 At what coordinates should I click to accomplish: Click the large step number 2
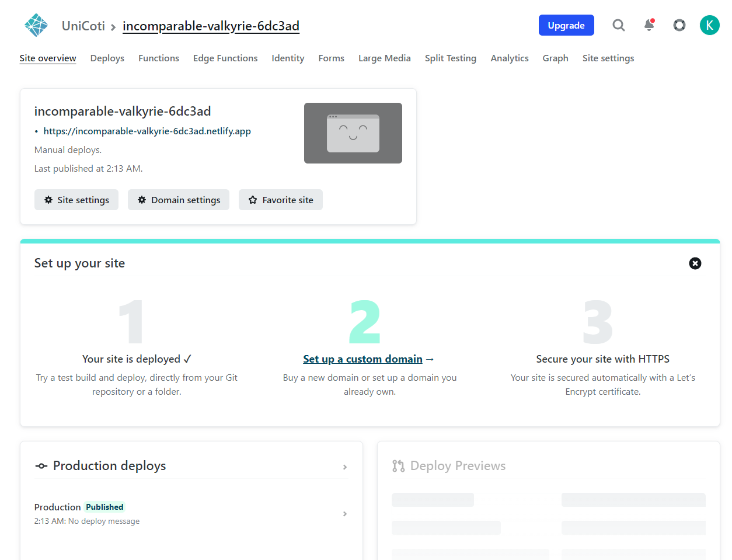click(x=365, y=322)
